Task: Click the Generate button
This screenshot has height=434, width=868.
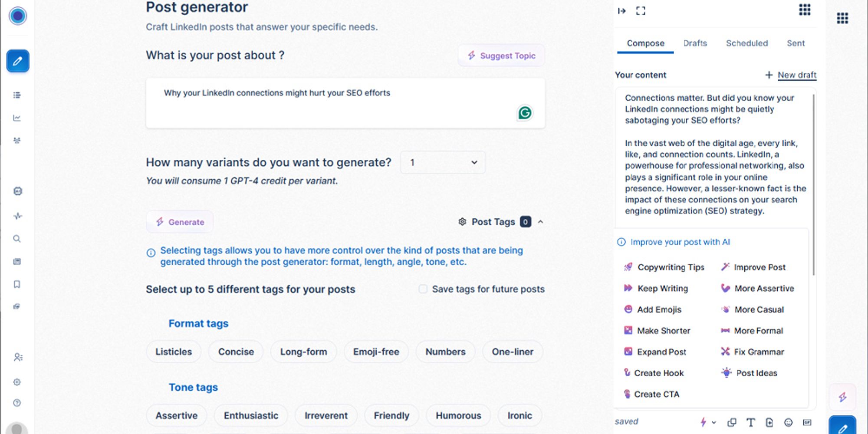Action: [180, 222]
